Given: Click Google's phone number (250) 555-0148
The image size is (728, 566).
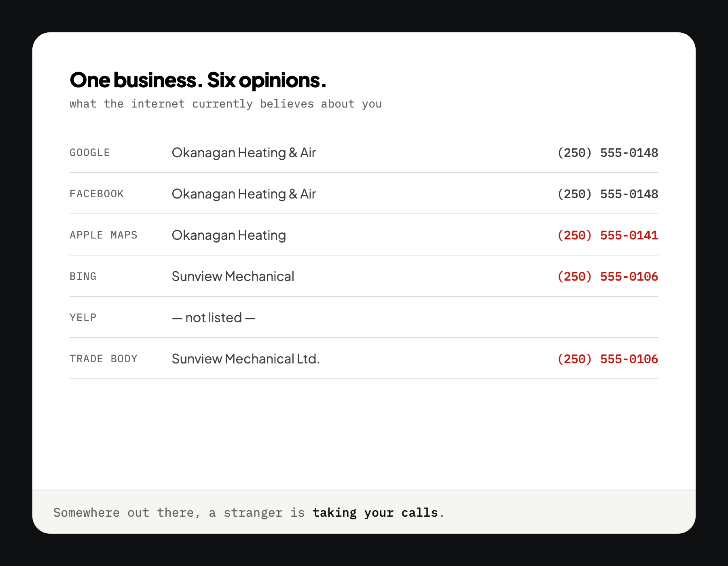Looking at the screenshot, I should (608, 153).
